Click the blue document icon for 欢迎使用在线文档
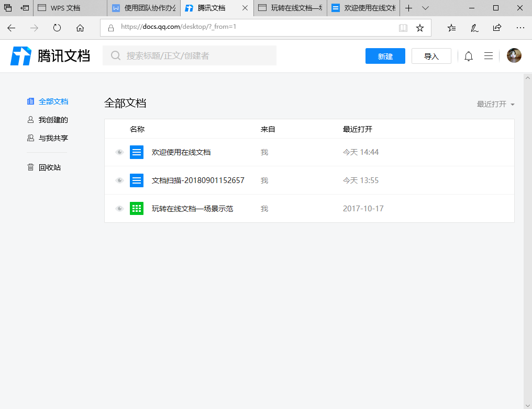 tap(137, 152)
